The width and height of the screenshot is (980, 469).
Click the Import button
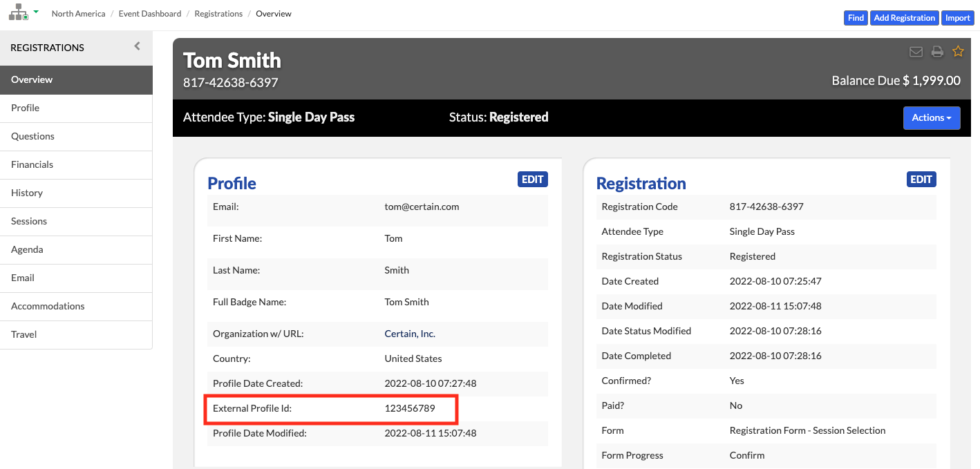click(x=958, y=18)
